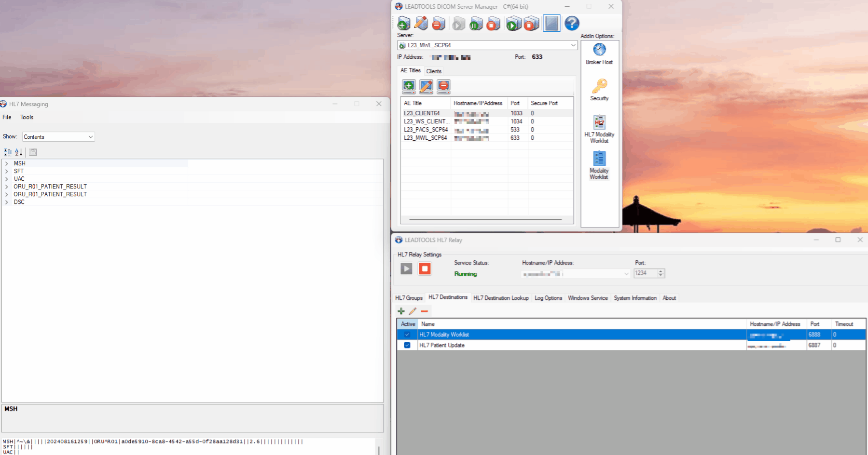868x455 pixels.
Task: Click the categorized view icon in HL7 Messaging
Action: [8, 152]
